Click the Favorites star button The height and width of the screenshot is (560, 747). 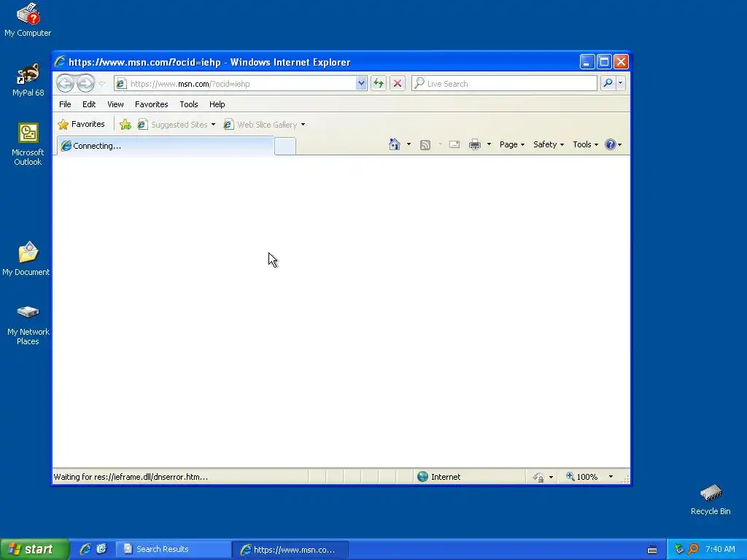pyautogui.click(x=82, y=124)
